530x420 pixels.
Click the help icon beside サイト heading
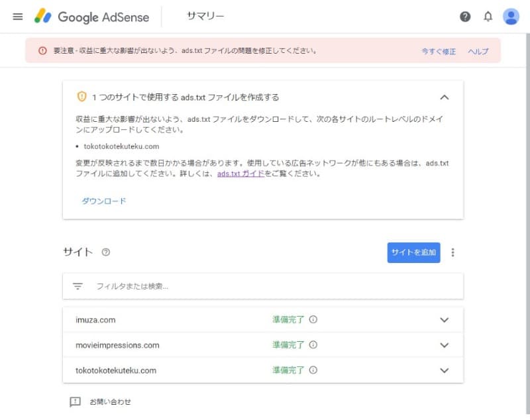(x=106, y=252)
